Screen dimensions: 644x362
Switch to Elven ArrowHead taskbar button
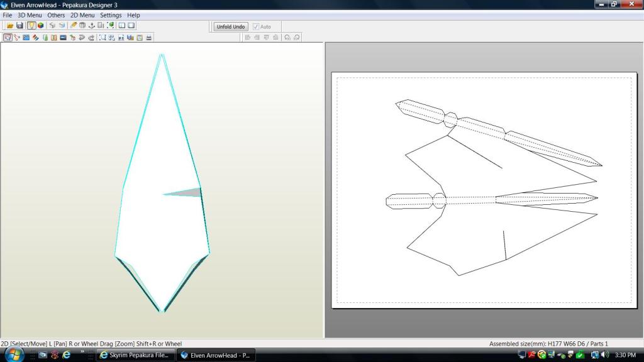point(216,356)
